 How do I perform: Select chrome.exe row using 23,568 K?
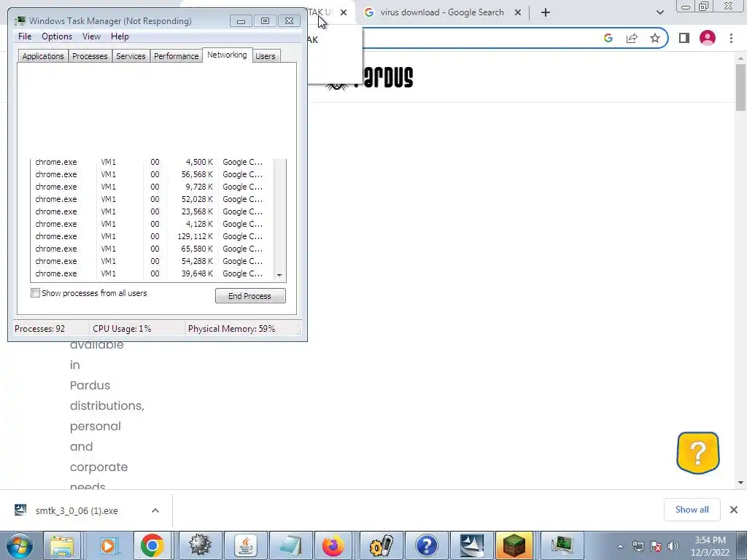152,211
